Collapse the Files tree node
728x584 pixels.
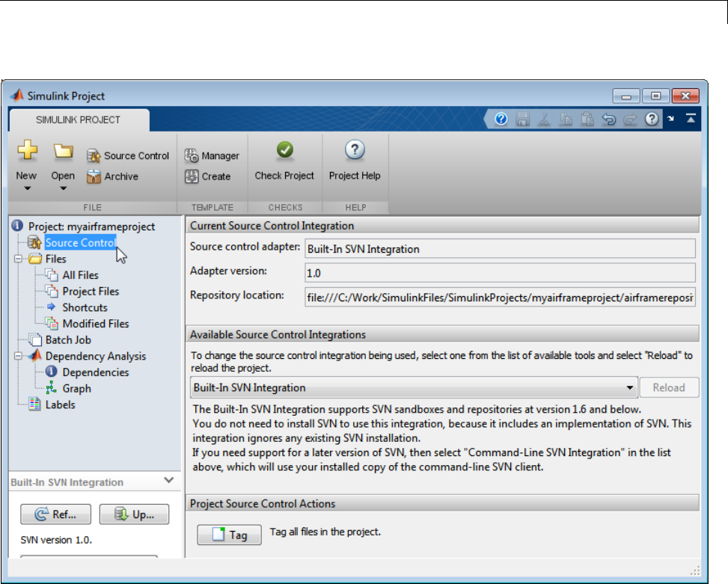pos(18,259)
